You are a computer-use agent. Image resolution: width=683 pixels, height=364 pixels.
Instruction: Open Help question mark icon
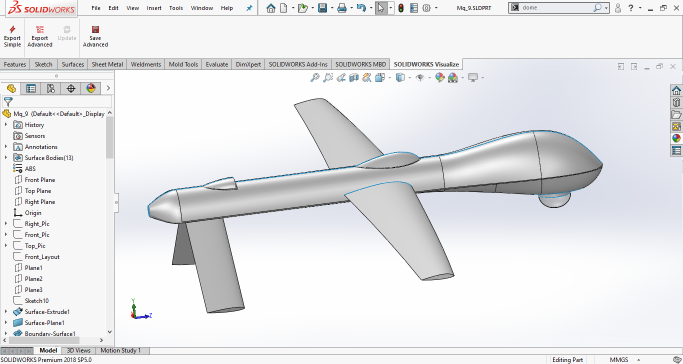click(630, 8)
